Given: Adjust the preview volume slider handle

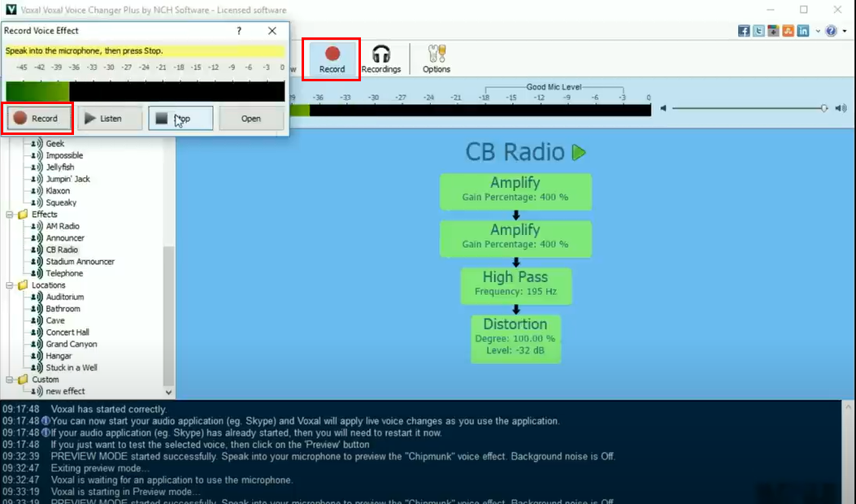Looking at the screenshot, I should [823, 108].
